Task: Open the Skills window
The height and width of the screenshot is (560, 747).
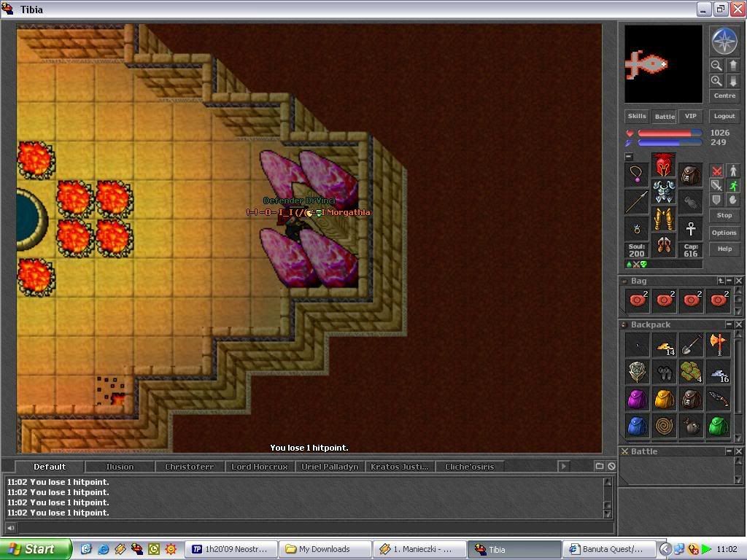Action: tap(636, 116)
